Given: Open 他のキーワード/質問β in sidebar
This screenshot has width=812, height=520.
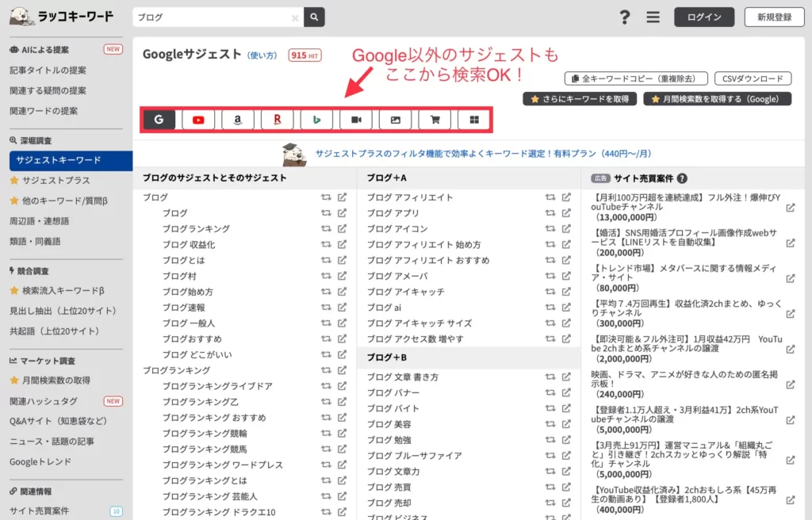Looking at the screenshot, I should pyautogui.click(x=65, y=201).
